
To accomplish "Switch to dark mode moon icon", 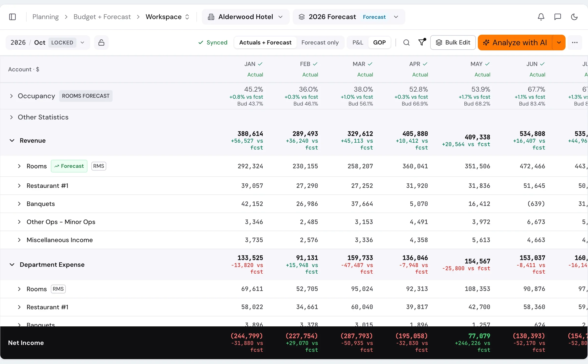I will pyautogui.click(x=574, y=17).
